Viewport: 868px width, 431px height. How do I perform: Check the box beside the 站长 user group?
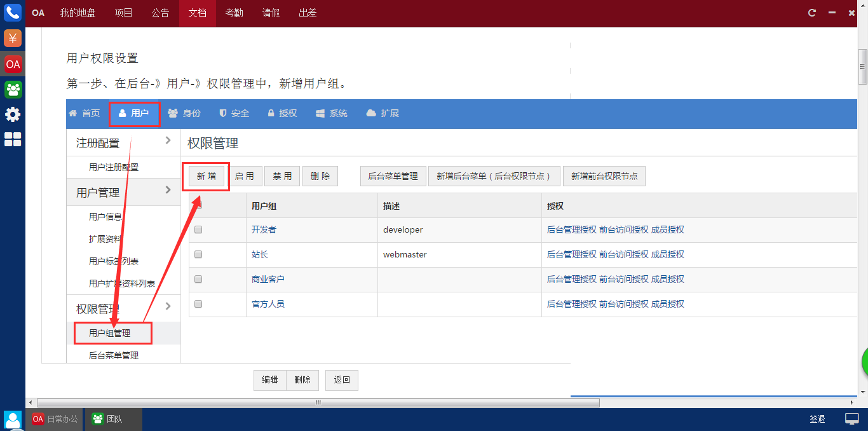point(198,254)
